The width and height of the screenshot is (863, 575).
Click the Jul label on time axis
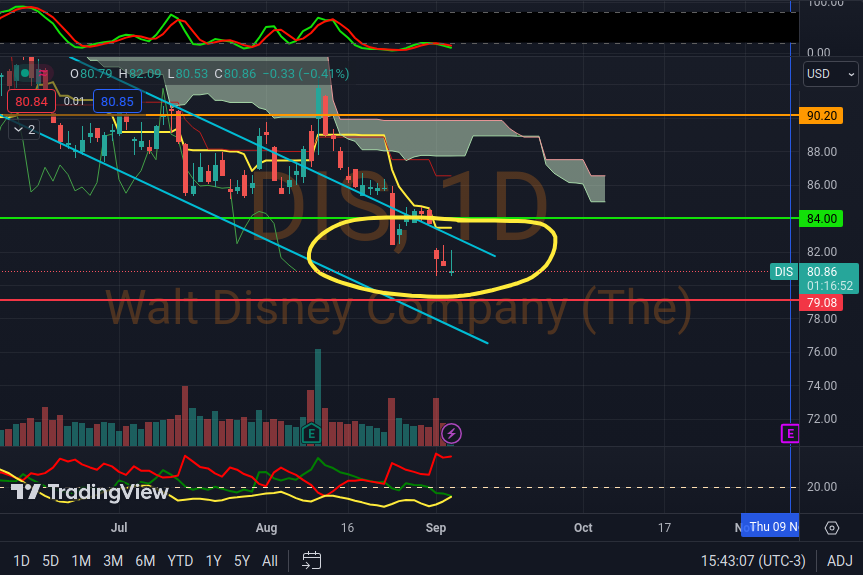pyautogui.click(x=119, y=528)
